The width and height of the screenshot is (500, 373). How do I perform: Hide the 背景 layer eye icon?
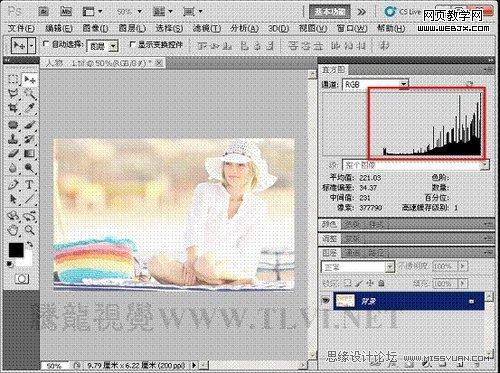tap(326, 301)
